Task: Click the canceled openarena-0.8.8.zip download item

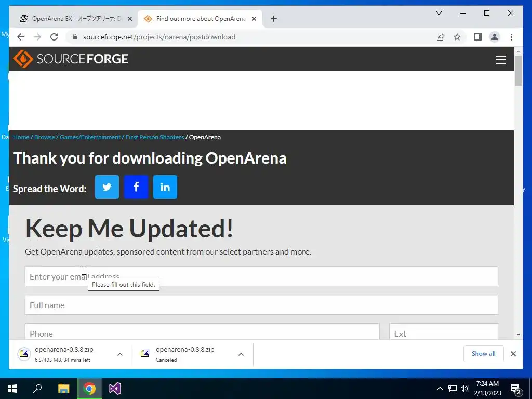Action: click(185, 354)
